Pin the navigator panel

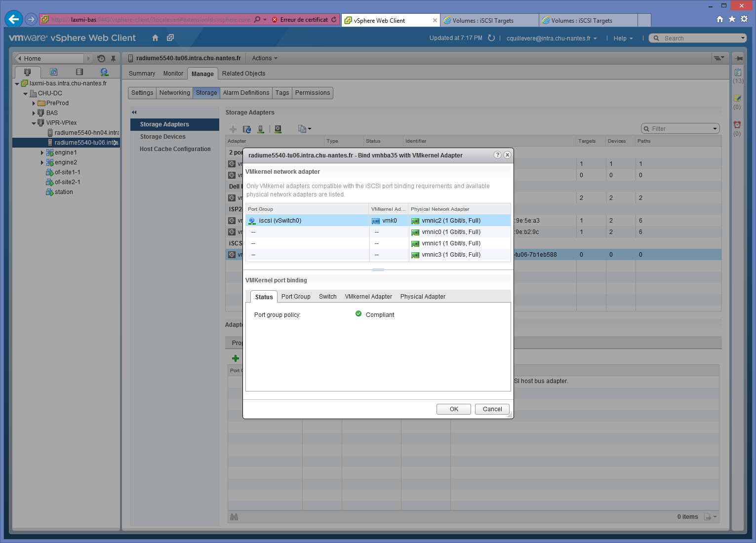coord(113,58)
